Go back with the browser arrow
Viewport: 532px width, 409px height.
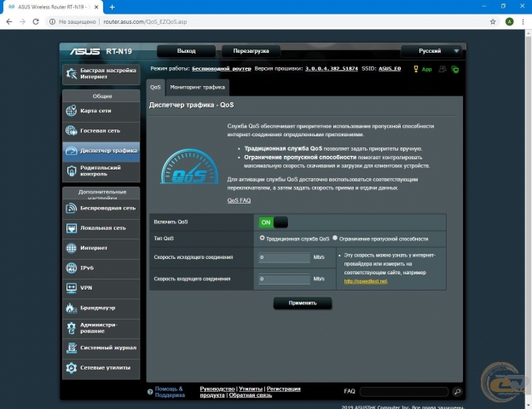pos(9,21)
